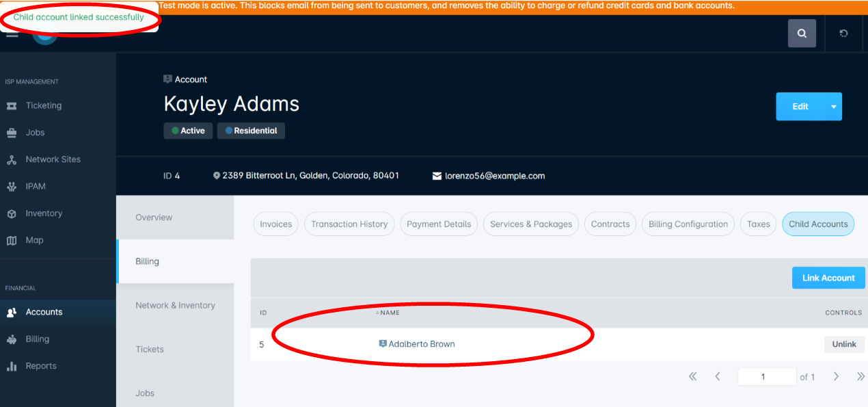
Task: Jump to last page using double chevron
Action: pos(860,376)
